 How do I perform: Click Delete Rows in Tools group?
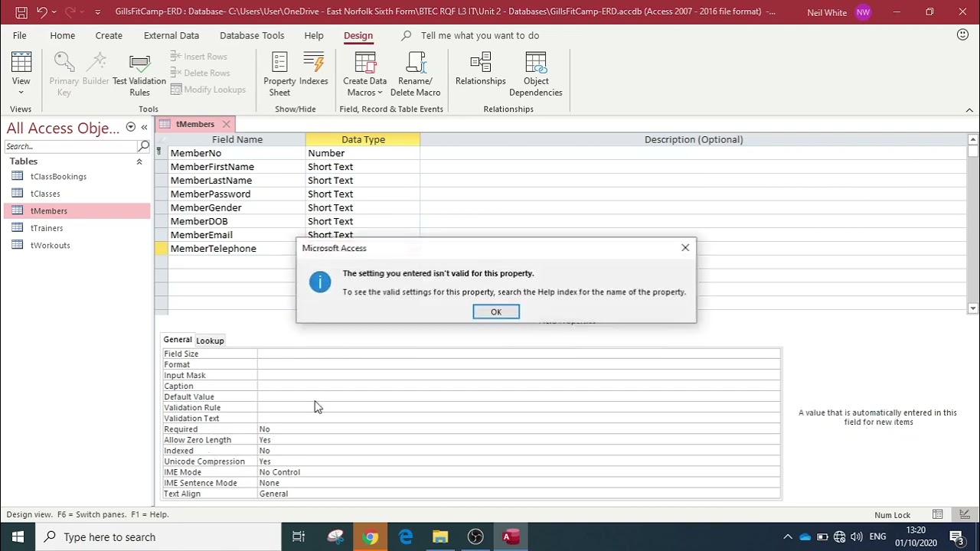click(x=201, y=73)
